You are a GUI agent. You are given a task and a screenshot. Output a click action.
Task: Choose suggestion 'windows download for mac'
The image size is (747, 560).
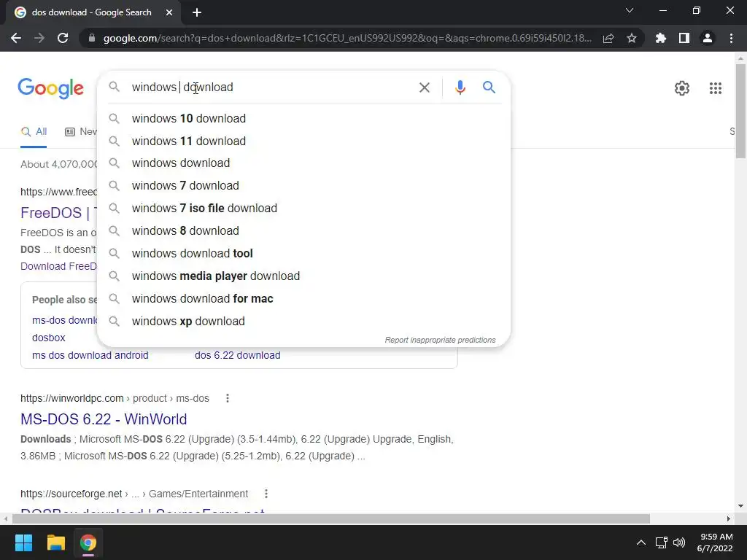pyautogui.click(x=303, y=298)
